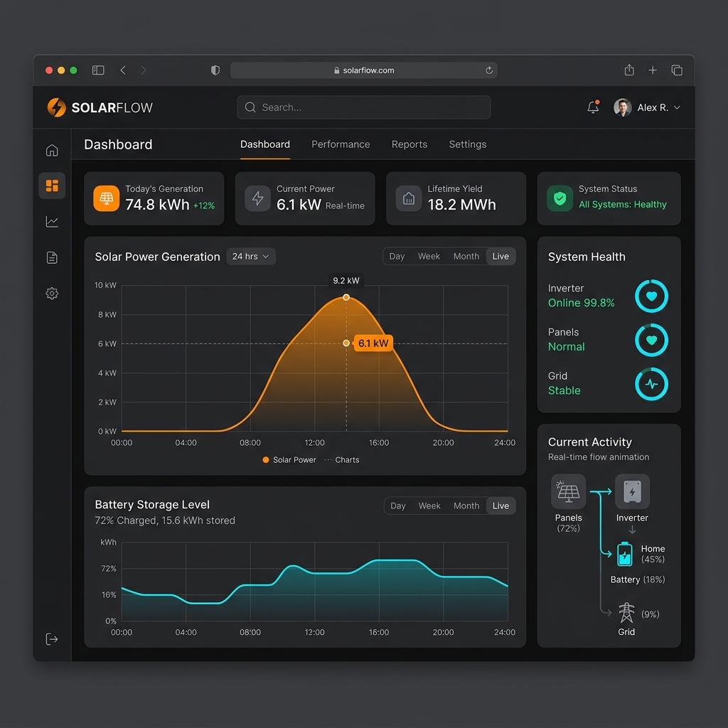Go forward with browser forward arrow
The image size is (728, 728).
coord(144,70)
